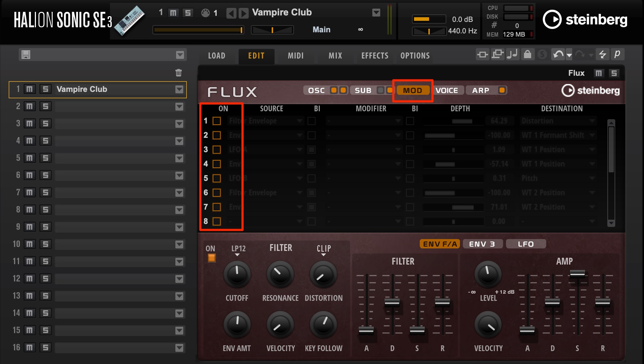
Task: Mute program slot 12
Action: pyautogui.click(x=29, y=279)
